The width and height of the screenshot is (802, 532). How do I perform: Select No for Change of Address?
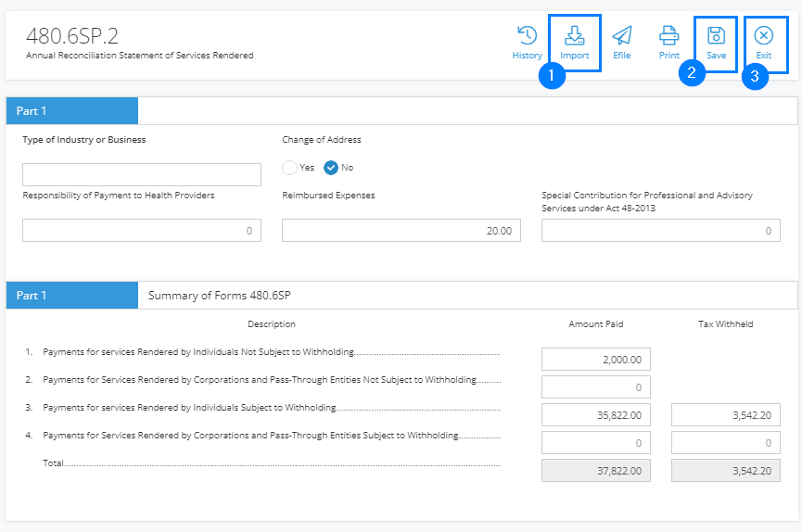click(331, 168)
